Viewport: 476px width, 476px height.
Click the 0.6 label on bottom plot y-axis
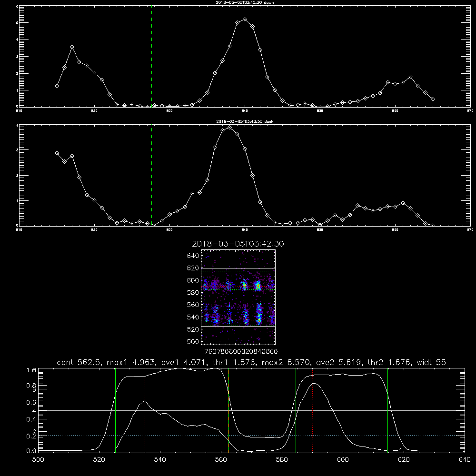click(x=31, y=402)
